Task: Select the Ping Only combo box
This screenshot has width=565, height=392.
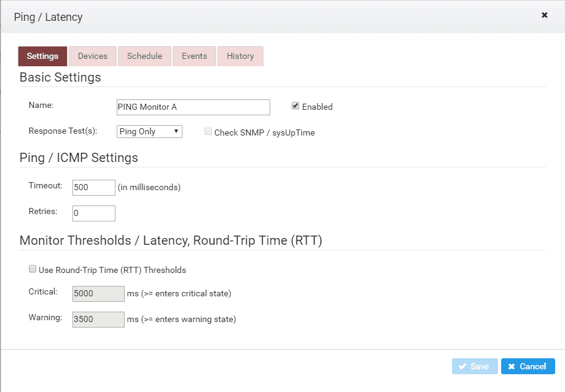Action: tap(149, 131)
